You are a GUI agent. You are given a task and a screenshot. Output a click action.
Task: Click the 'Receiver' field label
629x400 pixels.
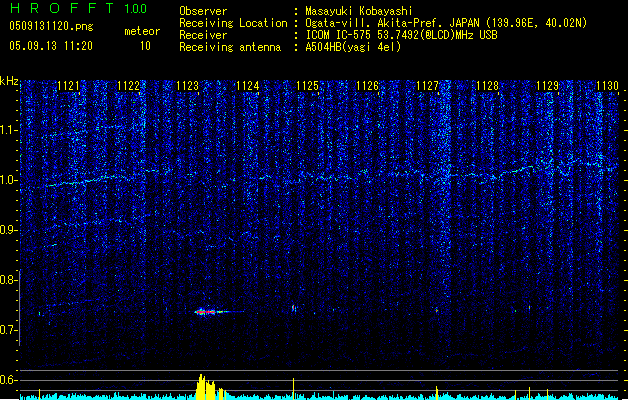pos(203,35)
